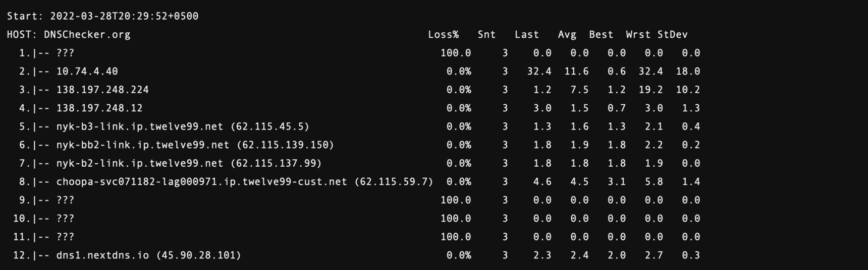This screenshot has width=868, height=270.
Task: Click the 100.0 loss value for hop 1
Action: 456,53
